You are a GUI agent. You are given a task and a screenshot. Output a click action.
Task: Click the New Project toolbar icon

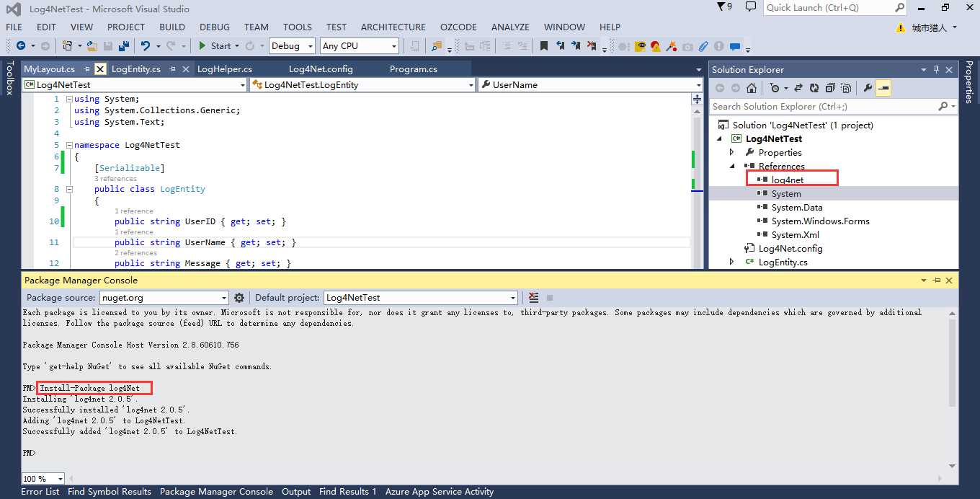(67, 45)
